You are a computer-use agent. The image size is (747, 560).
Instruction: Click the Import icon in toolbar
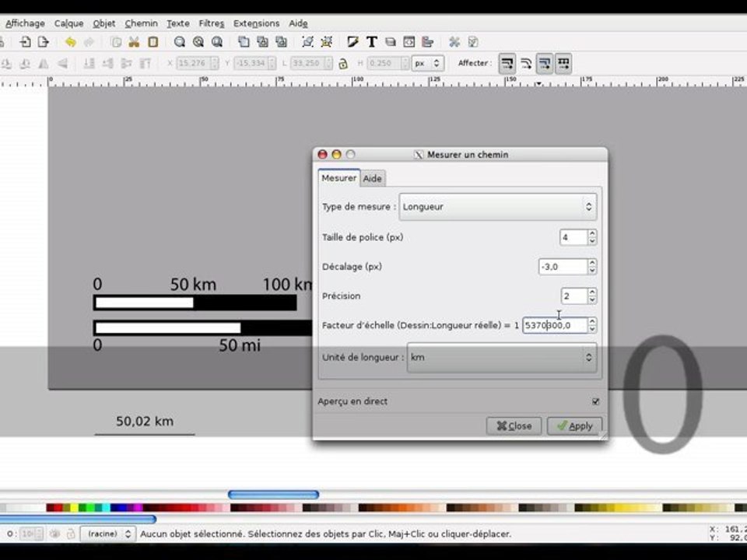point(25,42)
